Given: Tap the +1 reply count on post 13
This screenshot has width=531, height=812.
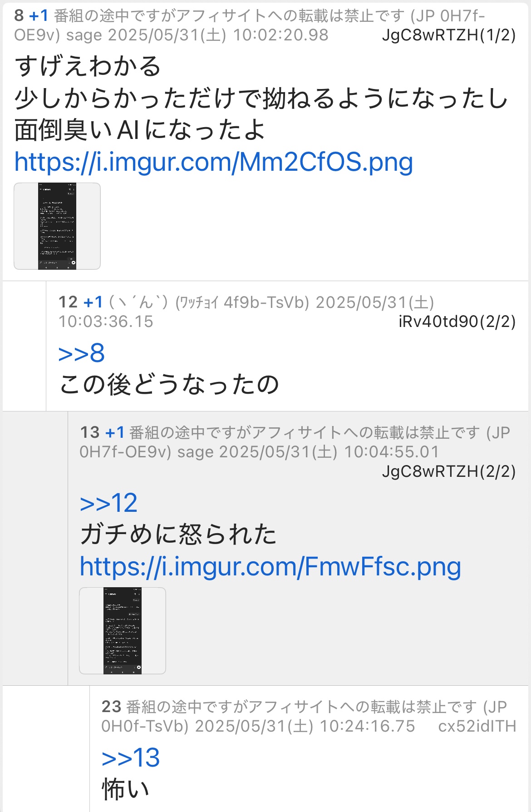Looking at the screenshot, I should point(115,432).
